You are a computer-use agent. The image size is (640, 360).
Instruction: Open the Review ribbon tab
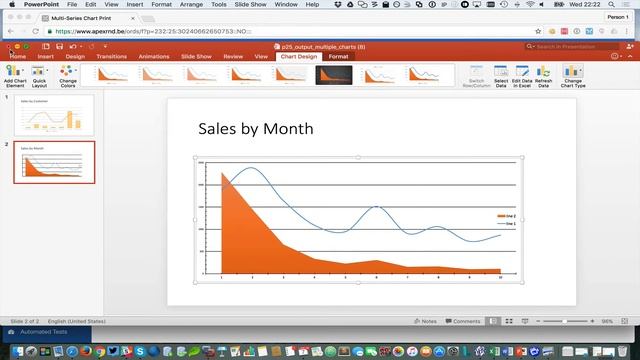(x=233, y=57)
